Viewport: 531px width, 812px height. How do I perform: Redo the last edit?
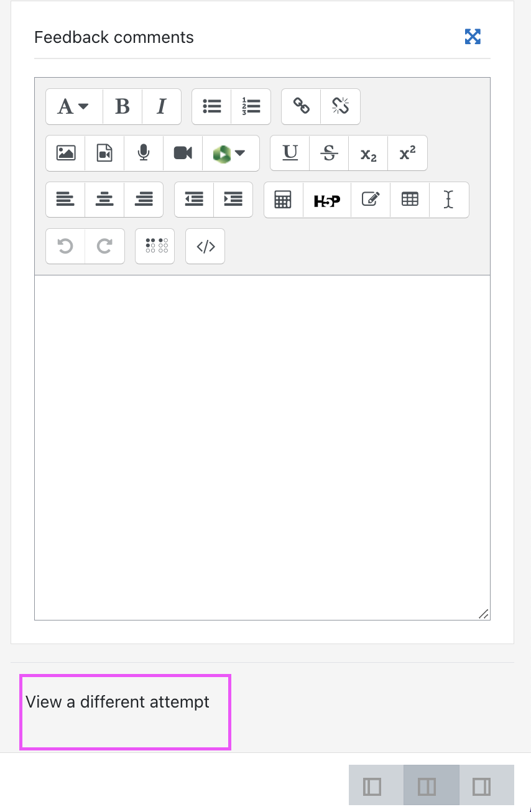pos(104,246)
